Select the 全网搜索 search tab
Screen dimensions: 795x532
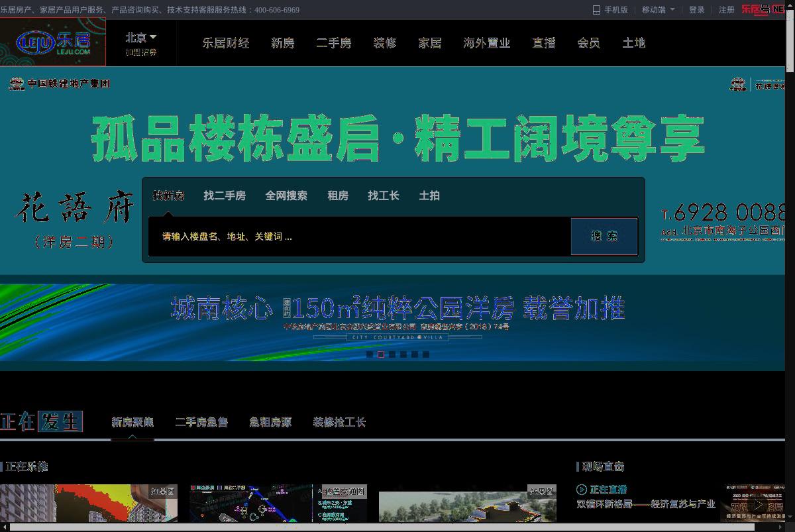286,195
